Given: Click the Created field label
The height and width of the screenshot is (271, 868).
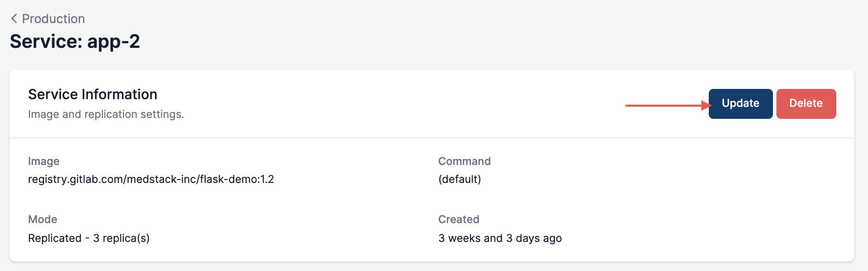Looking at the screenshot, I should [459, 219].
